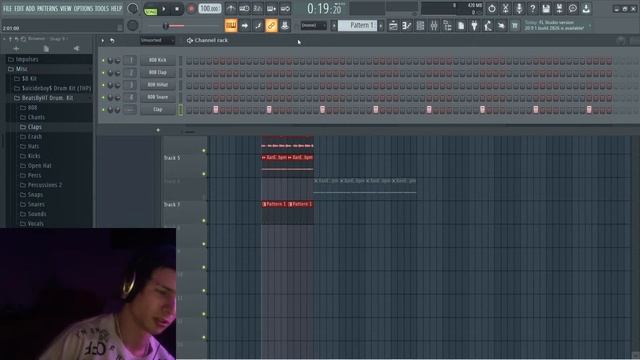Click the note/scale snap icon beside link button
This screenshot has width=640, height=360.
(258, 25)
